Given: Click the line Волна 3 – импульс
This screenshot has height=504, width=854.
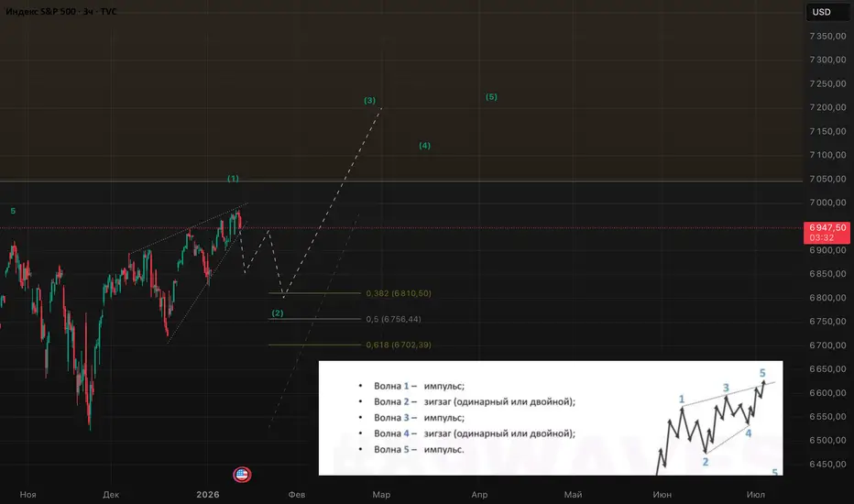Looking at the screenshot, I should pyautogui.click(x=419, y=417).
